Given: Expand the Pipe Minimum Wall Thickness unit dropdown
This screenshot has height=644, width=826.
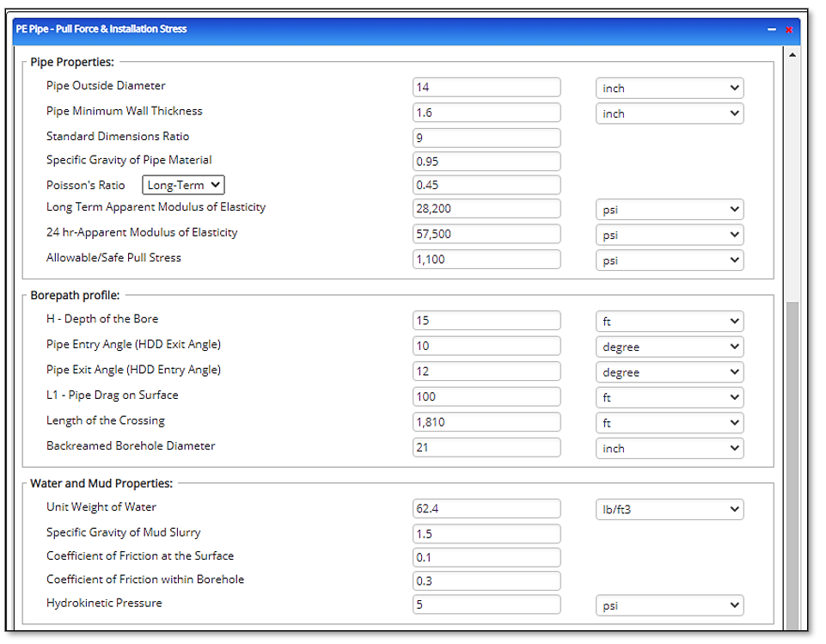Looking at the screenshot, I should pyautogui.click(x=670, y=113).
